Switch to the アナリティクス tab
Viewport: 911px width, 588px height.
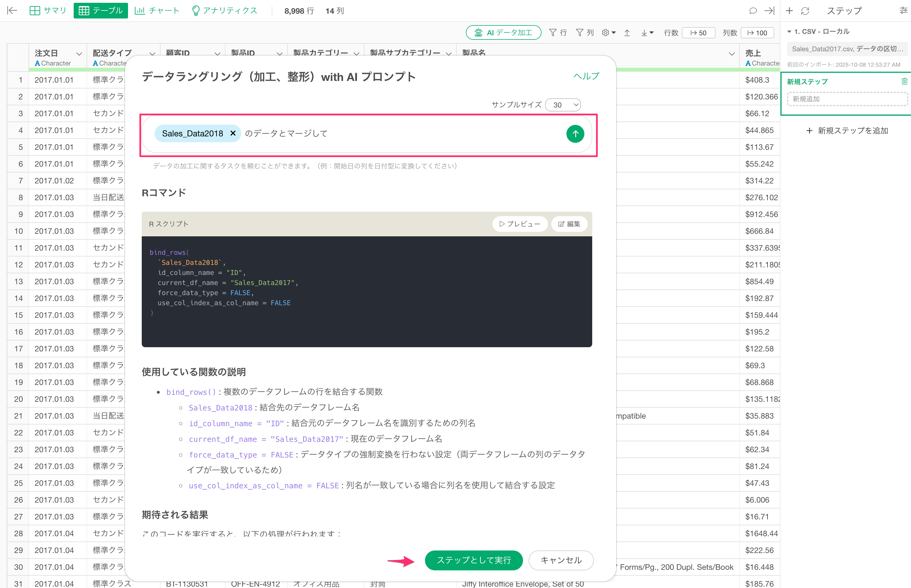click(225, 11)
